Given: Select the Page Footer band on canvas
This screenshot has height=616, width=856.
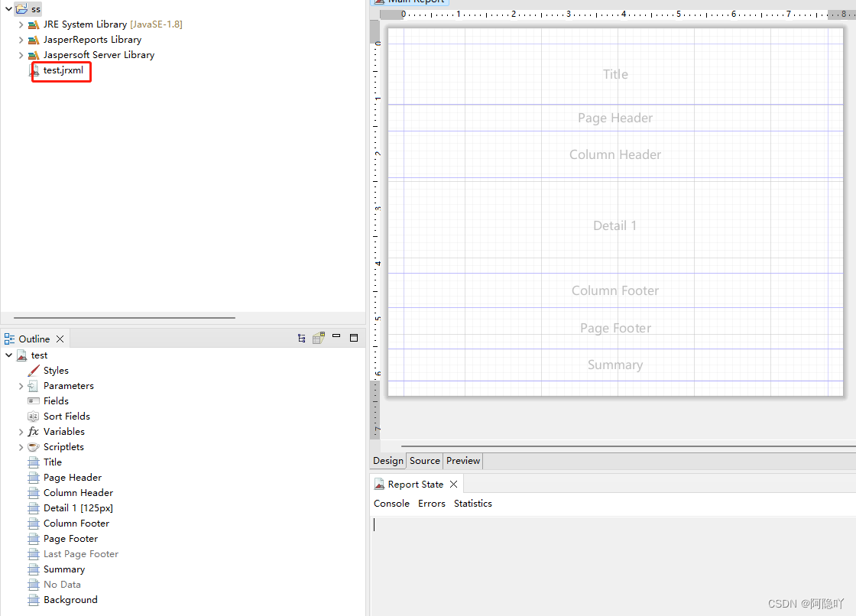Looking at the screenshot, I should [x=615, y=328].
